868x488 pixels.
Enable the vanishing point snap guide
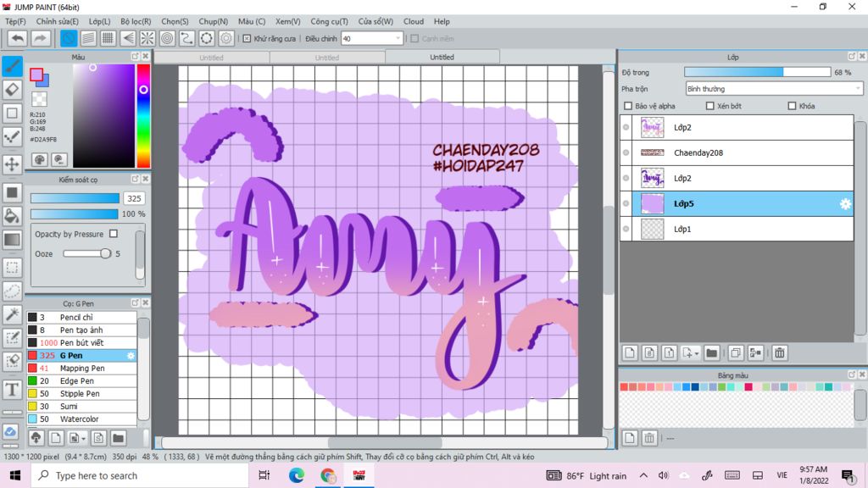pos(128,38)
